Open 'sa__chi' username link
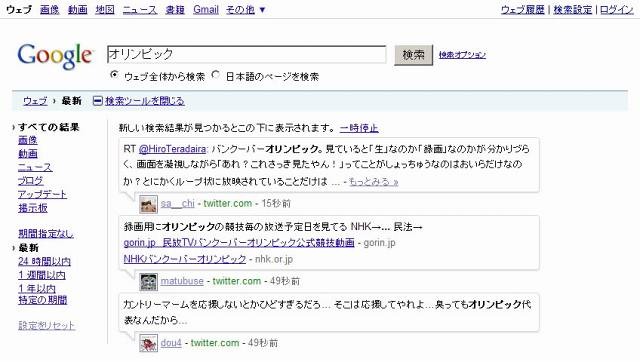 178,203
